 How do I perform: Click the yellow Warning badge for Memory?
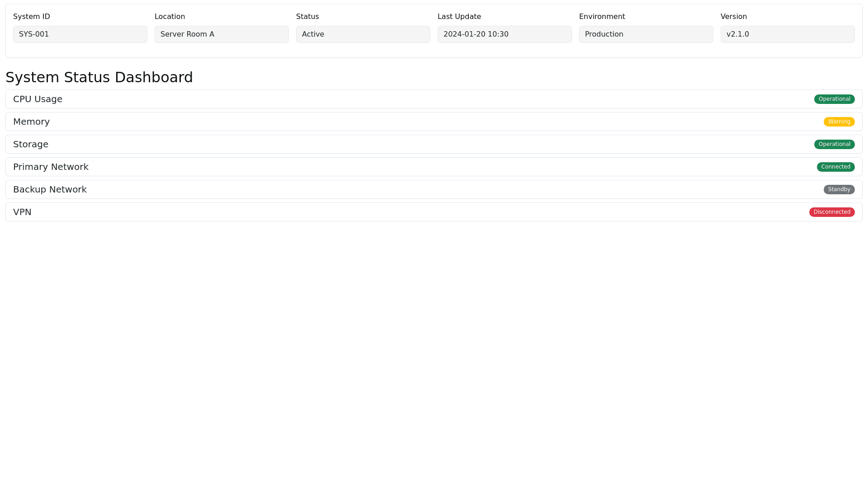839,122
